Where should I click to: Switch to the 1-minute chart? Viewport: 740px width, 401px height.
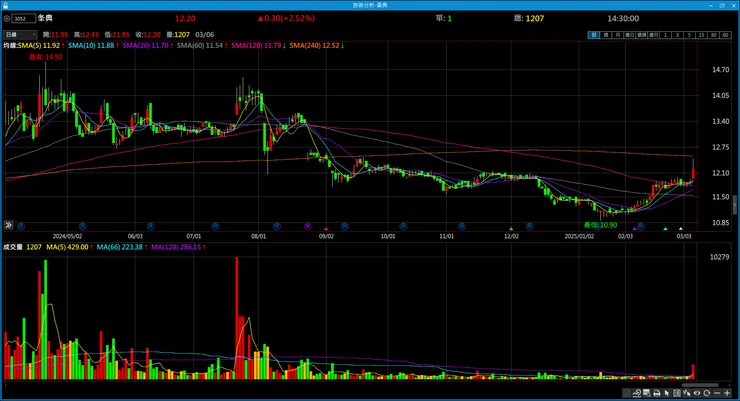coord(665,35)
